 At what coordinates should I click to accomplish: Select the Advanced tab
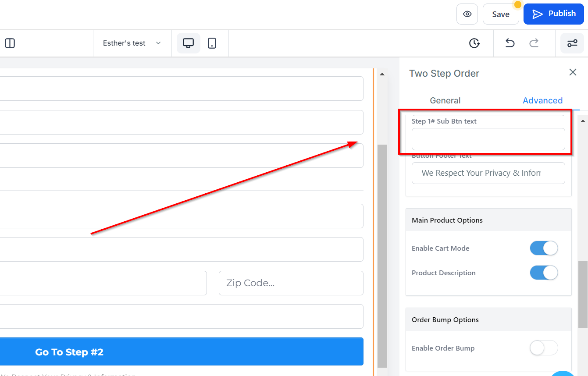coord(542,100)
